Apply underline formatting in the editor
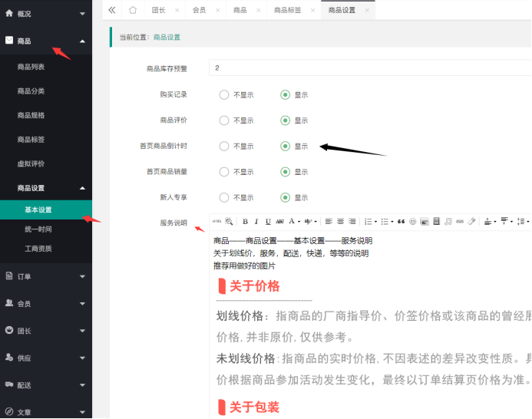Viewport: 532px width, 419px height. (268, 221)
